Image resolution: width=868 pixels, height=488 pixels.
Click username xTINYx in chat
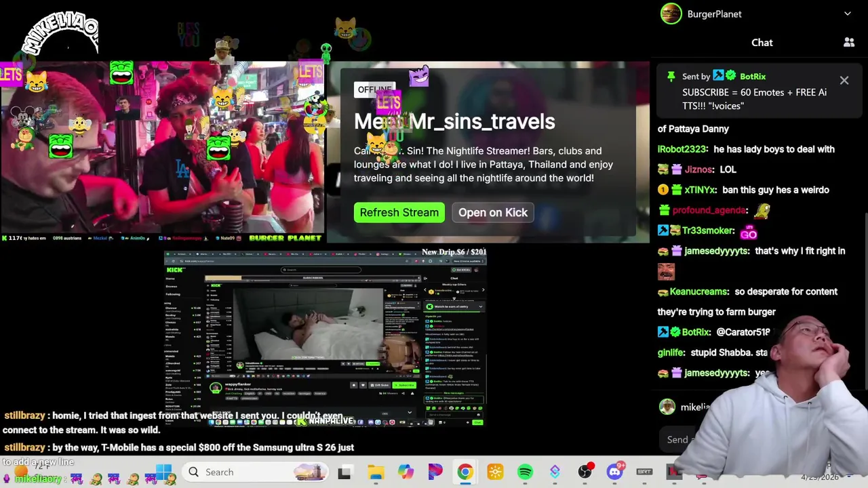coord(699,190)
